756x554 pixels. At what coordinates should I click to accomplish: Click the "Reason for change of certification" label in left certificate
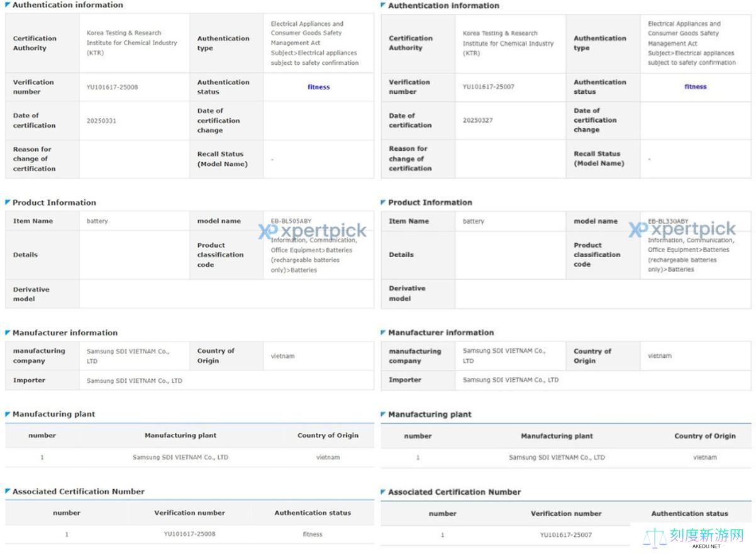pyautogui.click(x=34, y=159)
